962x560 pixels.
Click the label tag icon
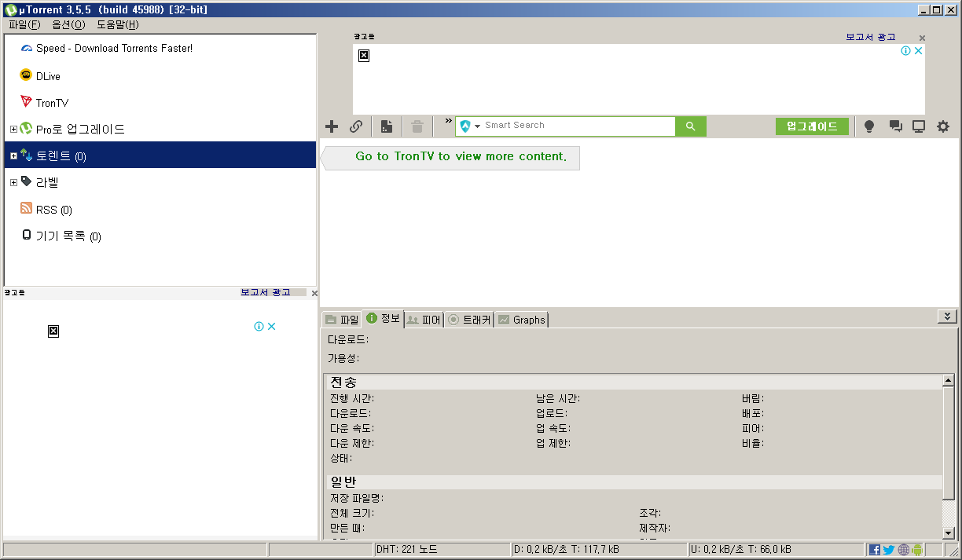tap(26, 181)
